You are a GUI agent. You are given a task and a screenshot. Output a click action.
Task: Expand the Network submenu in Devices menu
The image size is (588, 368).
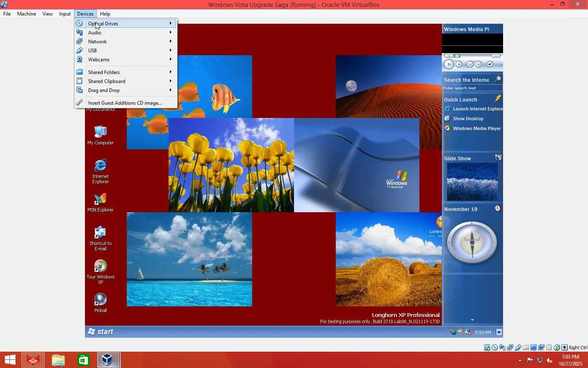coord(126,42)
